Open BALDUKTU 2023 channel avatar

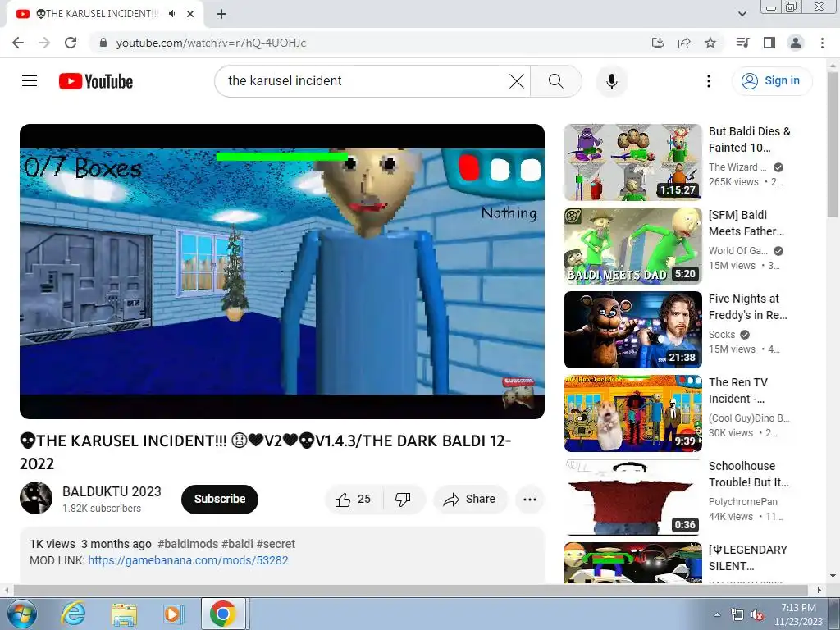coord(36,498)
